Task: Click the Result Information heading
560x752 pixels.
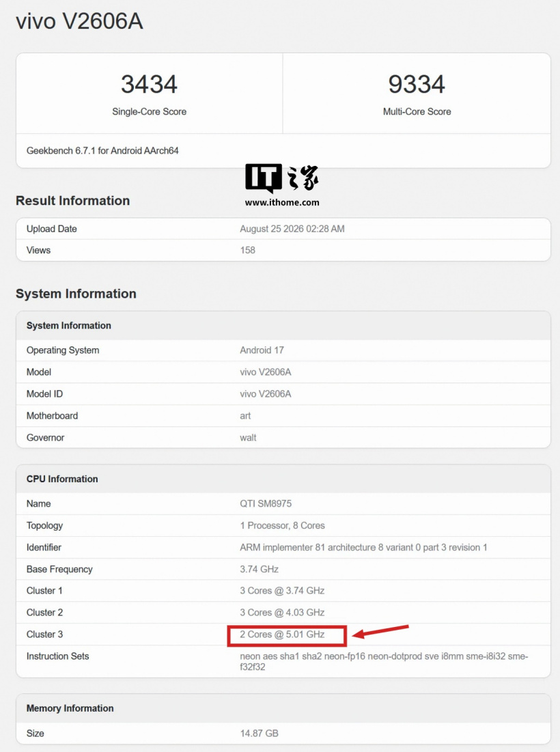Action: [x=73, y=201]
